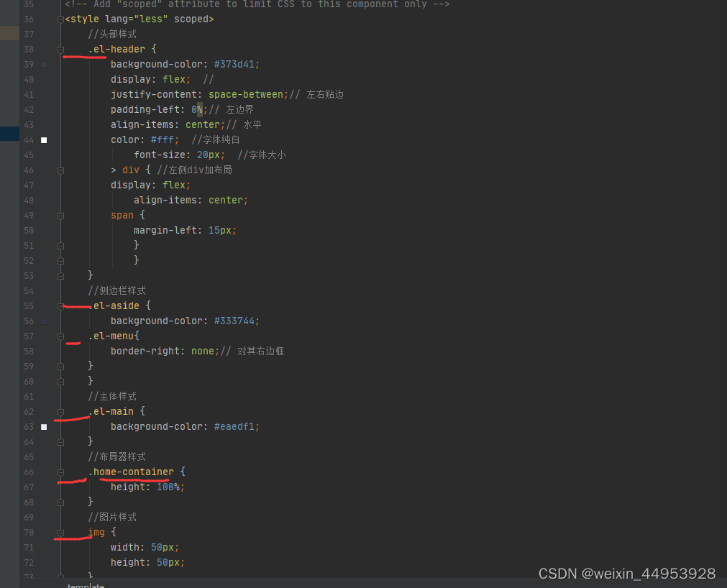
Task: Click the gutter change marker beside line 37
Action: [7, 34]
